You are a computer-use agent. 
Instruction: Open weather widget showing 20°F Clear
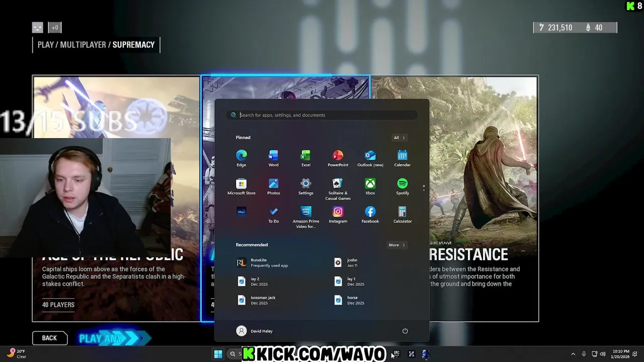17,354
